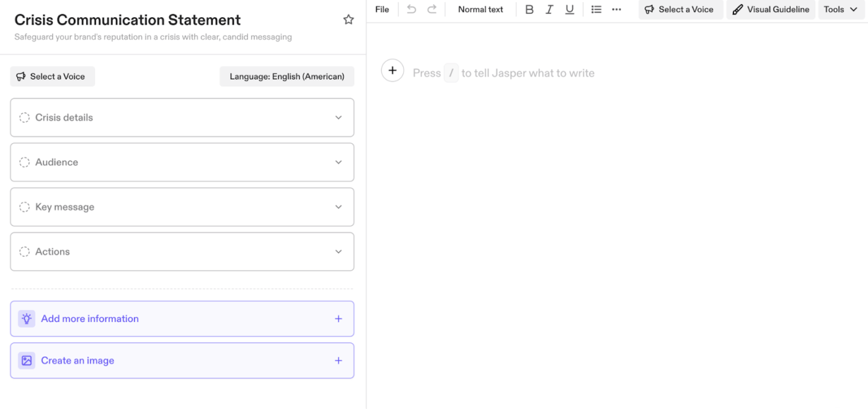This screenshot has width=868, height=409.
Task: Expand the Crisis details section chevron
Action: coord(339,117)
